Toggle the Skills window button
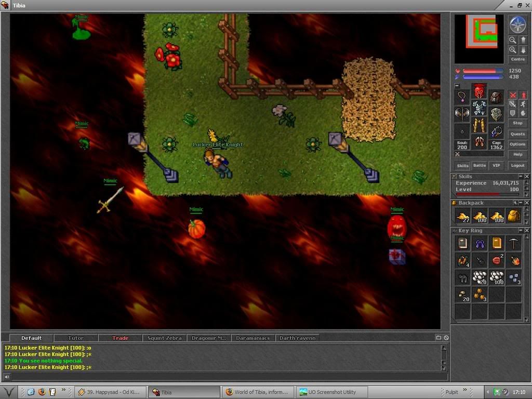Image resolution: width=532 pixels, height=399 pixels. pyautogui.click(x=462, y=166)
